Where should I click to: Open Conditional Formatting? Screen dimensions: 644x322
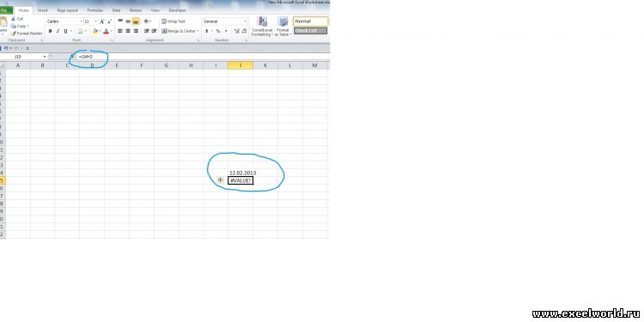click(262, 27)
